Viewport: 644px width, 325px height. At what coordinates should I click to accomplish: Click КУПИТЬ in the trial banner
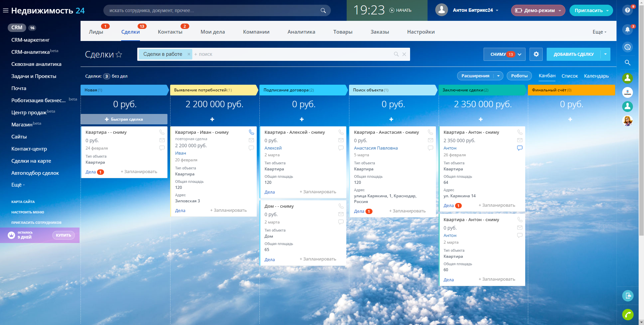click(63, 235)
